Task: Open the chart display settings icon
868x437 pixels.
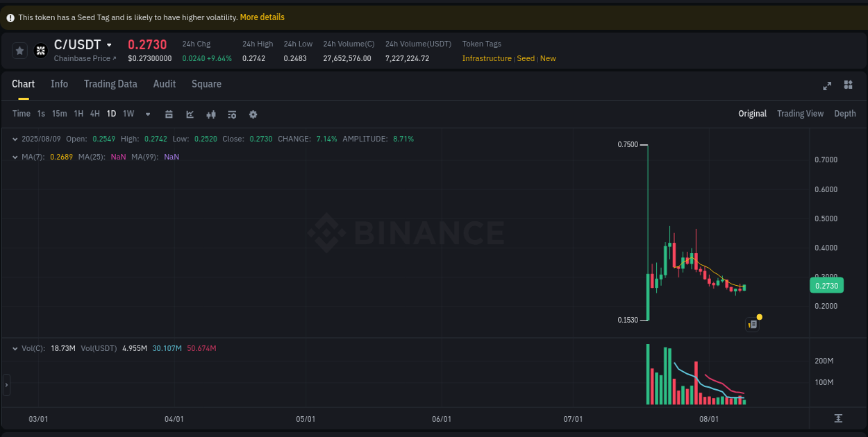Action: pos(232,114)
